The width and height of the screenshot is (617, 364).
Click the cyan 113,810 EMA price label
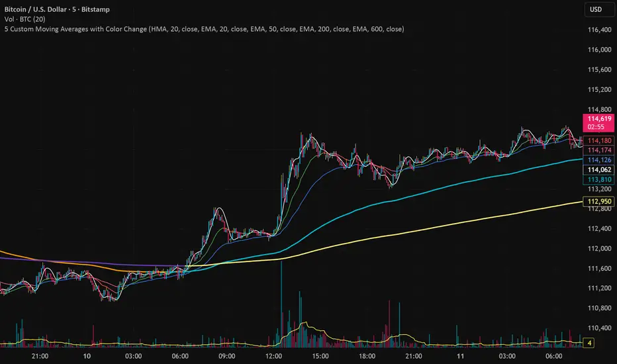tap(598, 179)
